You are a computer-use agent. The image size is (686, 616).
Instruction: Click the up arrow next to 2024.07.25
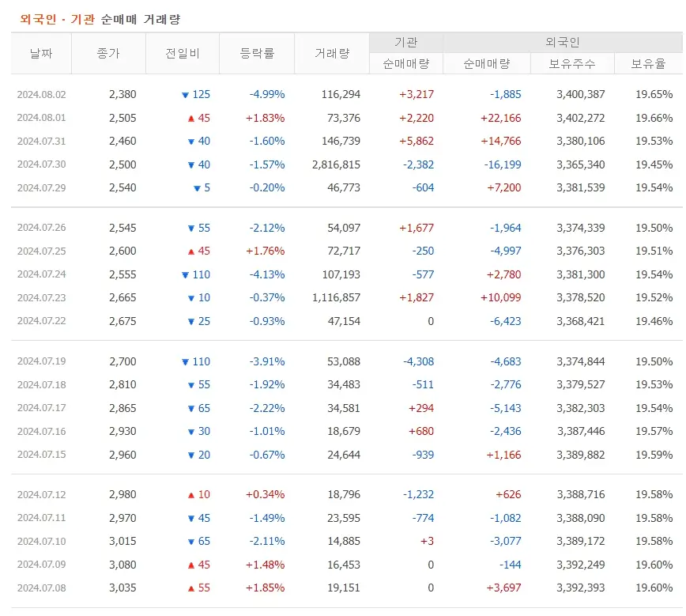coord(190,251)
